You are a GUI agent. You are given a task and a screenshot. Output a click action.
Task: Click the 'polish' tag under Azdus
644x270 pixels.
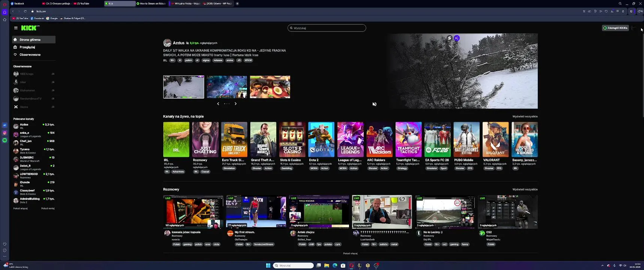tap(188, 60)
